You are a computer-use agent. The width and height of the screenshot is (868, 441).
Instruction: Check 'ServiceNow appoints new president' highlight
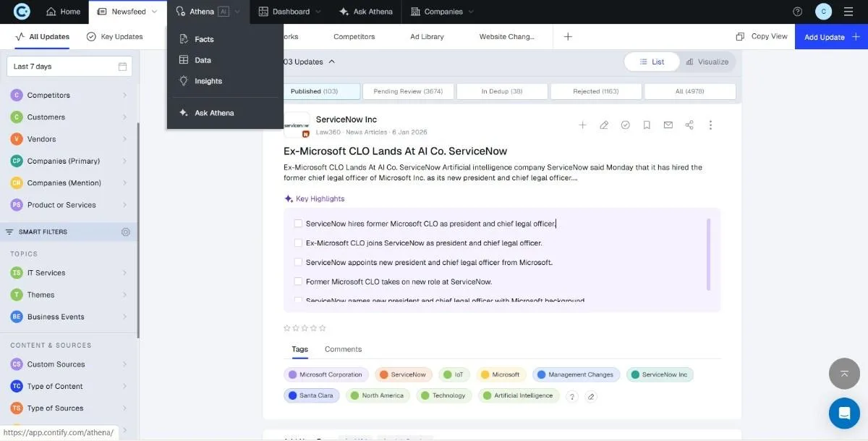click(298, 262)
